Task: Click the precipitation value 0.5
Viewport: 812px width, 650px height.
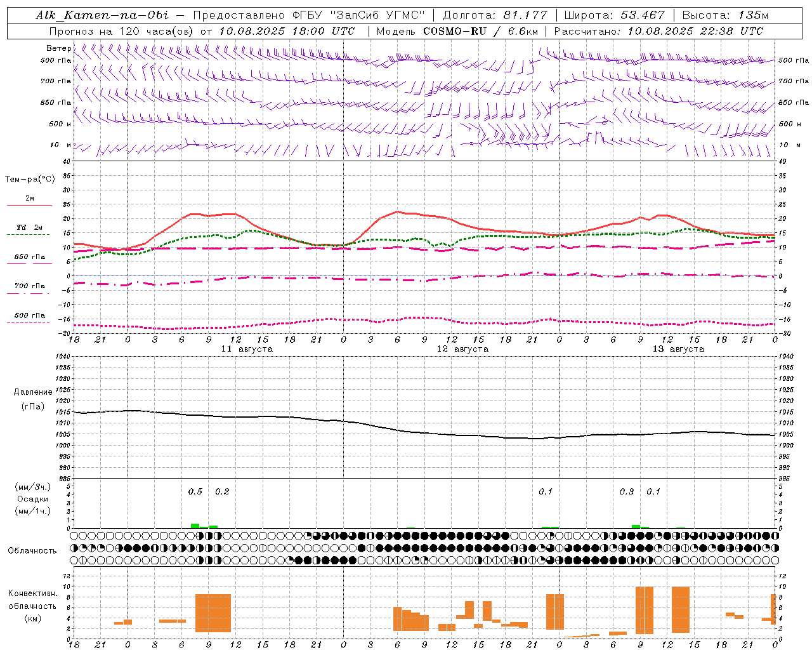Action: point(195,491)
